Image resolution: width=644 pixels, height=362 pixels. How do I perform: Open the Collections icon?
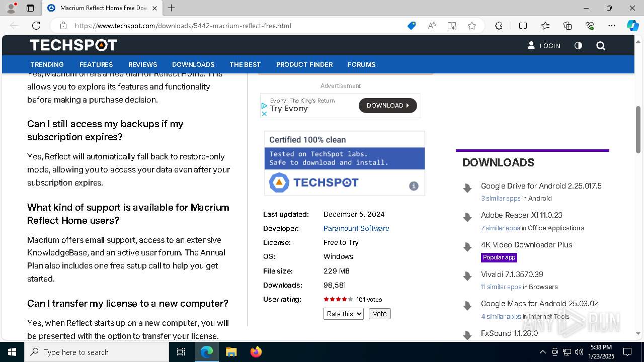(x=568, y=26)
